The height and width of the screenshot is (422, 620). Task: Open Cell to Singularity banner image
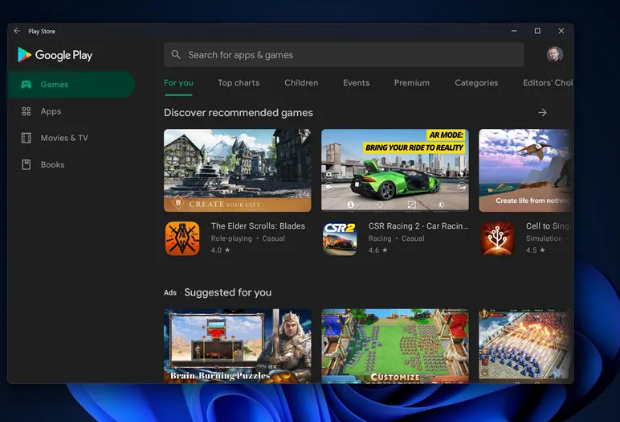(525, 170)
